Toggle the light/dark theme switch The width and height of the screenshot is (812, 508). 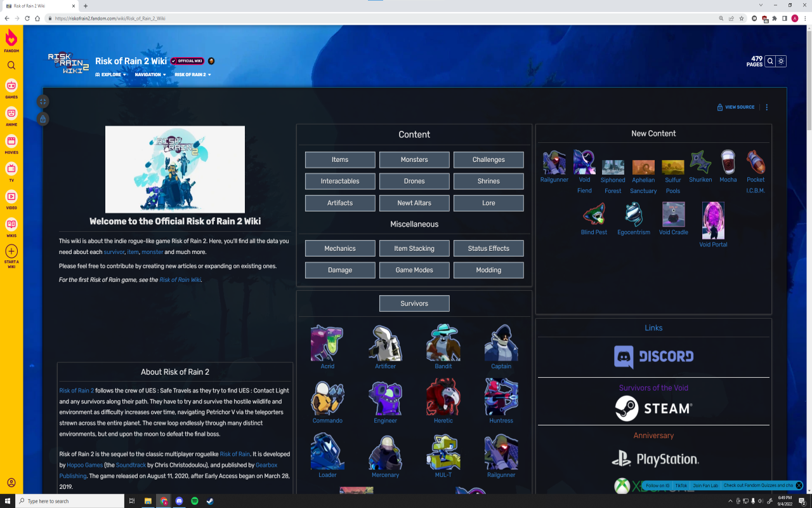[x=782, y=61]
